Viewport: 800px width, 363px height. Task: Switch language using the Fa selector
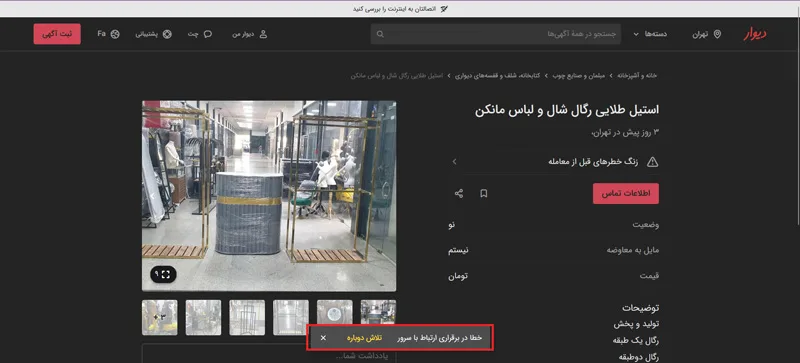pyautogui.click(x=108, y=34)
